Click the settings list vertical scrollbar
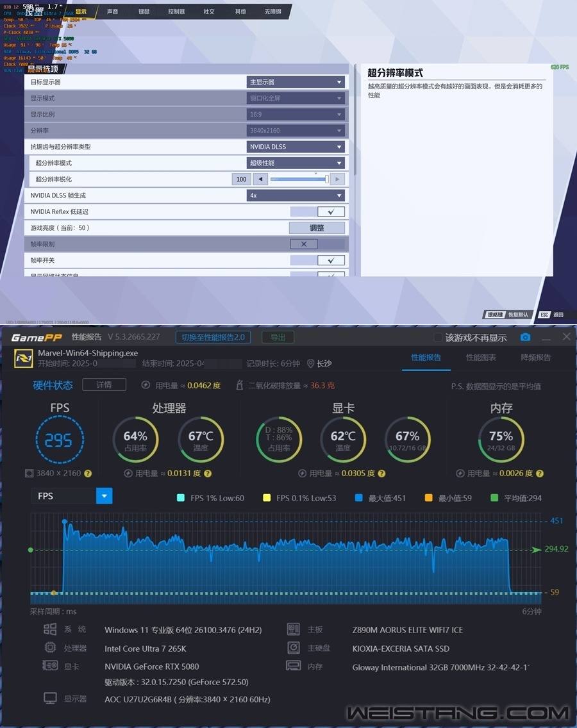The width and height of the screenshot is (577, 728). [x=355, y=120]
